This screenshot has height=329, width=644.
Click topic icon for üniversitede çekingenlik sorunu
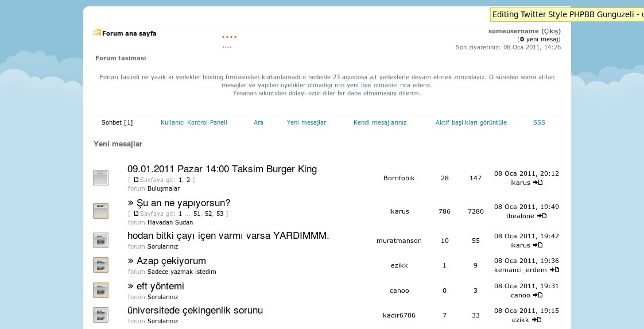tap(100, 315)
